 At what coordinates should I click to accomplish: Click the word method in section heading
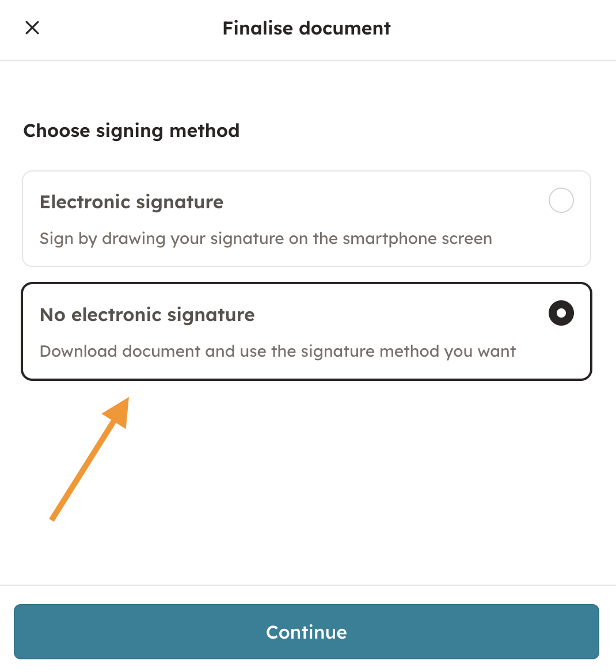[x=204, y=131]
